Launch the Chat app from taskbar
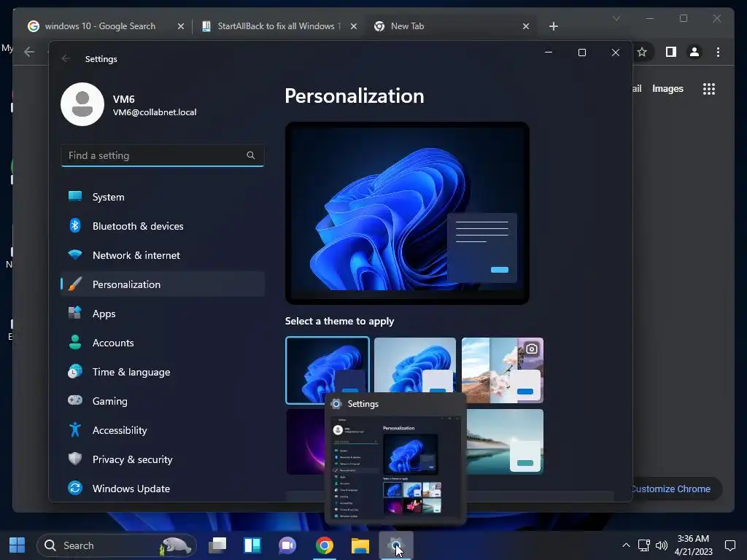The width and height of the screenshot is (747, 560). pos(287,545)
